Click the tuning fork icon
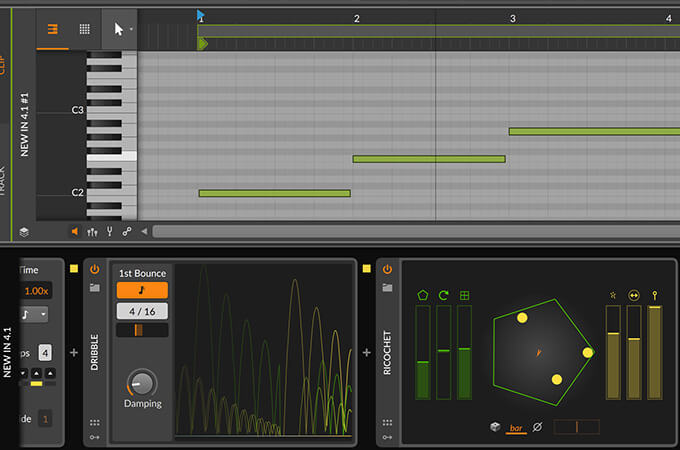 pos(110,232)
